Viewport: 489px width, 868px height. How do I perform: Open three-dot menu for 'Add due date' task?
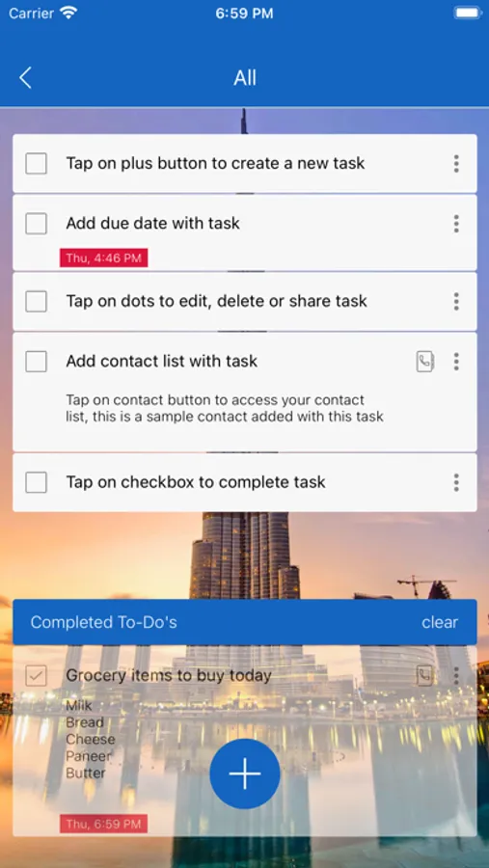pyautogui.click(x=456, y=224)
